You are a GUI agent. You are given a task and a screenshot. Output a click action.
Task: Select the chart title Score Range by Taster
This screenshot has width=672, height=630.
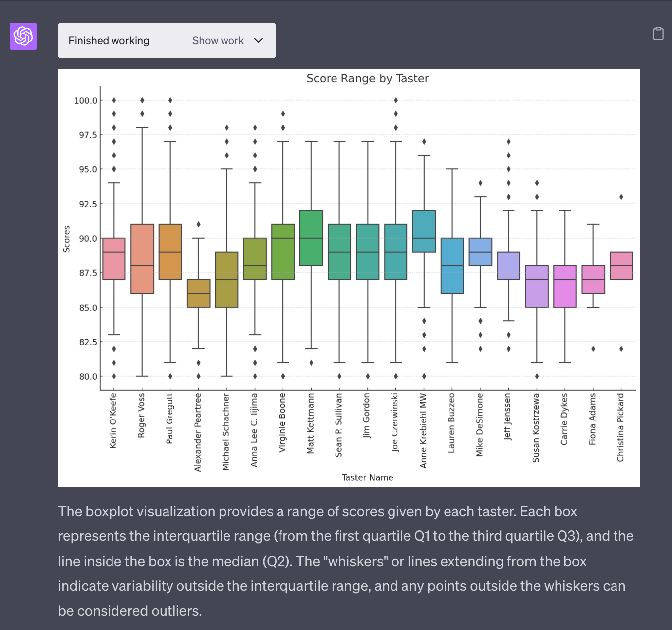tap(368, 78)
